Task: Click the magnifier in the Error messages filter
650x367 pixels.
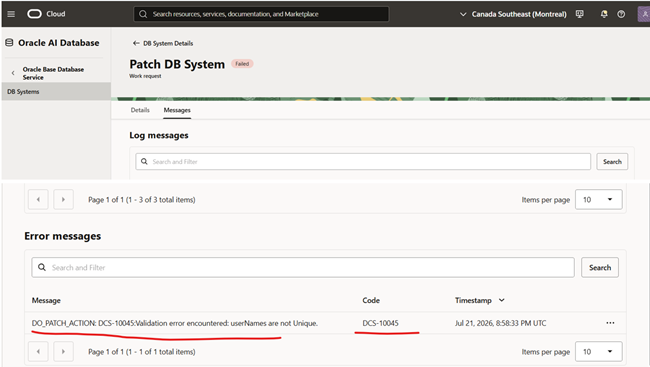Action: (42, 267)
